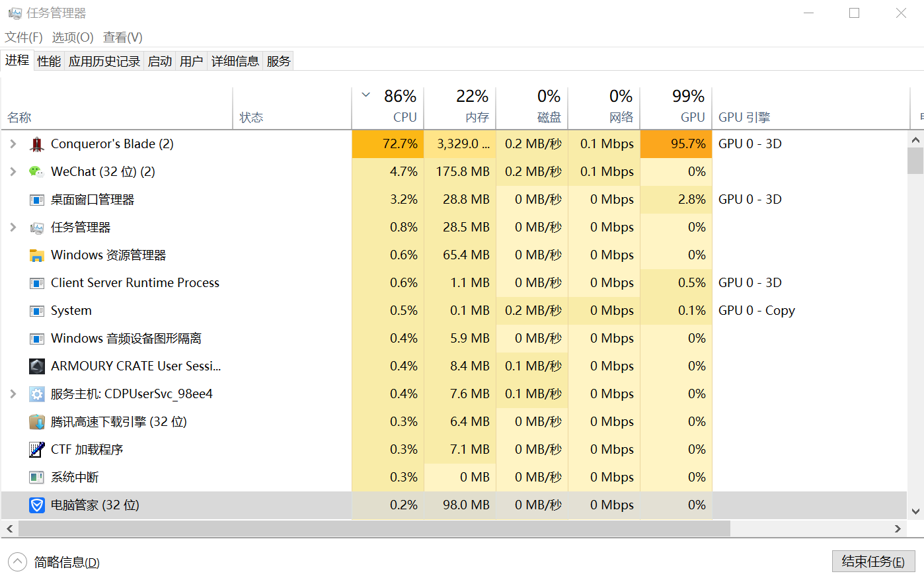Sort by the CPU 86% column header
Viewport: 924px width, 586px height.
(x=387, y=108)
